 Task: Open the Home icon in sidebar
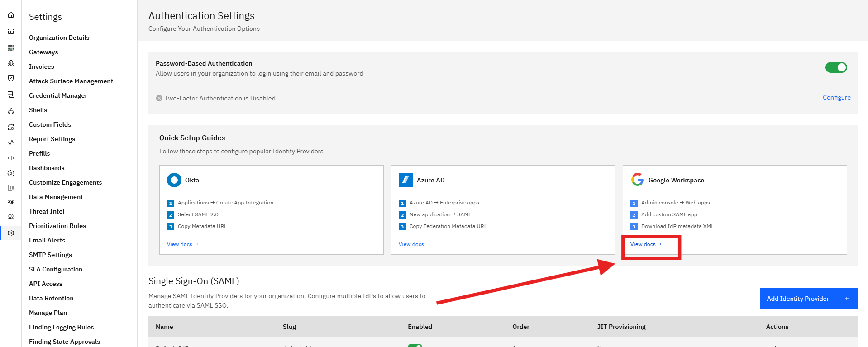(x=11, y=15)
